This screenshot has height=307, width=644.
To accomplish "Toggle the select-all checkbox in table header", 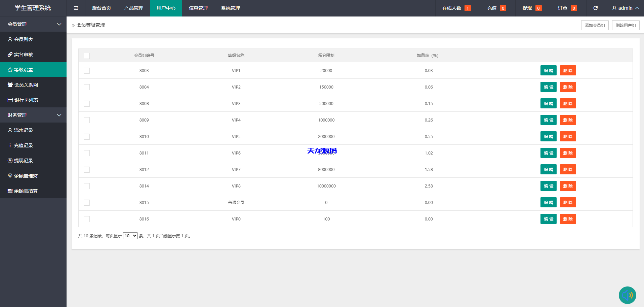I will tap(87, 56).
